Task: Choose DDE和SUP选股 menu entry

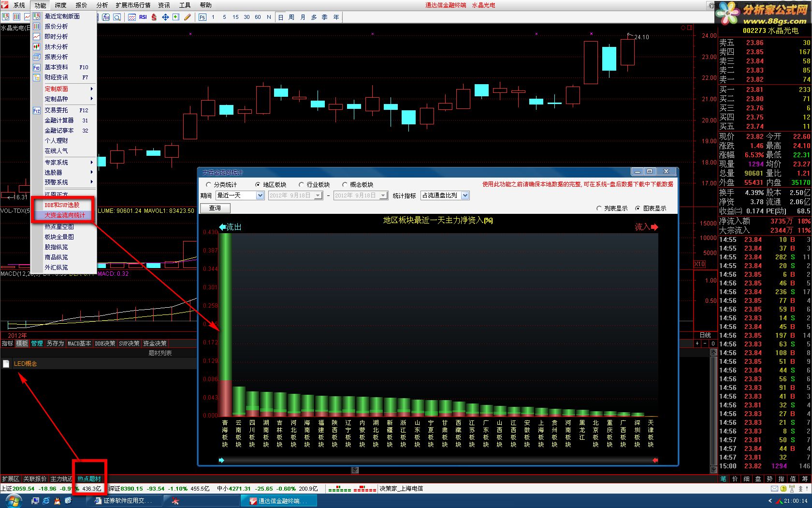Action: click(62, 205)
